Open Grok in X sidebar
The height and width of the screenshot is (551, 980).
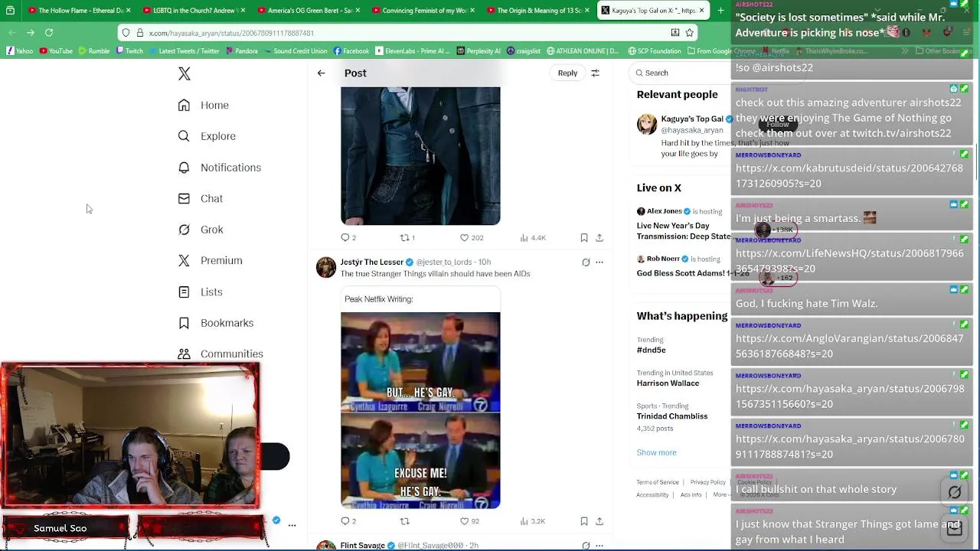(x=201, y=230)
